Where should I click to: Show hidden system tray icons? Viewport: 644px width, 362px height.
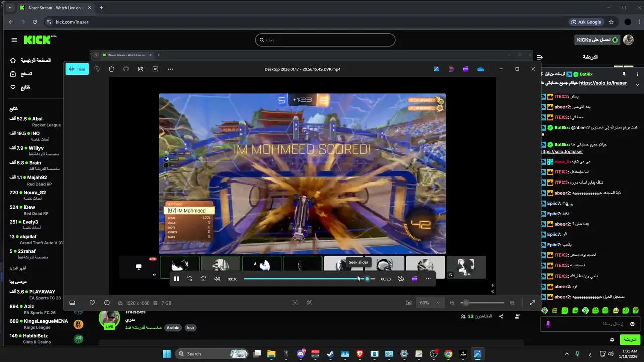567,354
